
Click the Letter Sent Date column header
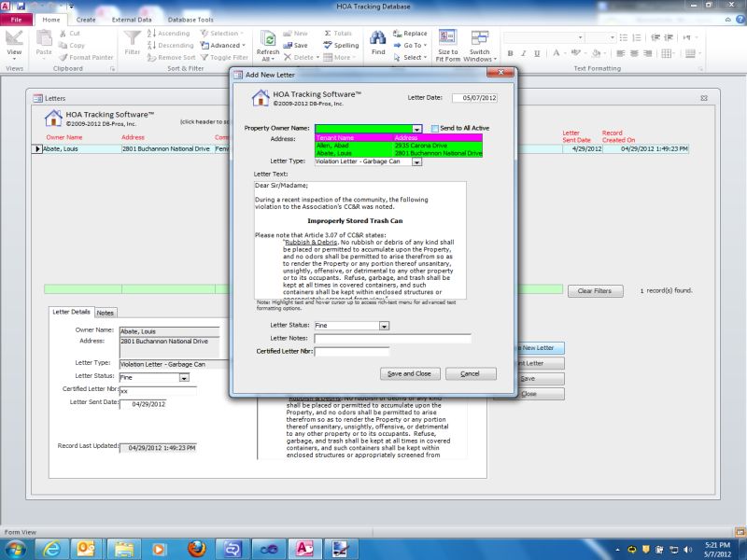[x=576, y=136]
